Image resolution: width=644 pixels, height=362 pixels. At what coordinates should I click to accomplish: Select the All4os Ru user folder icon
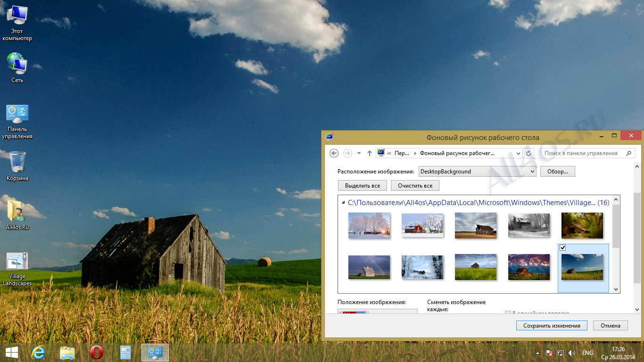click(17, 214)
